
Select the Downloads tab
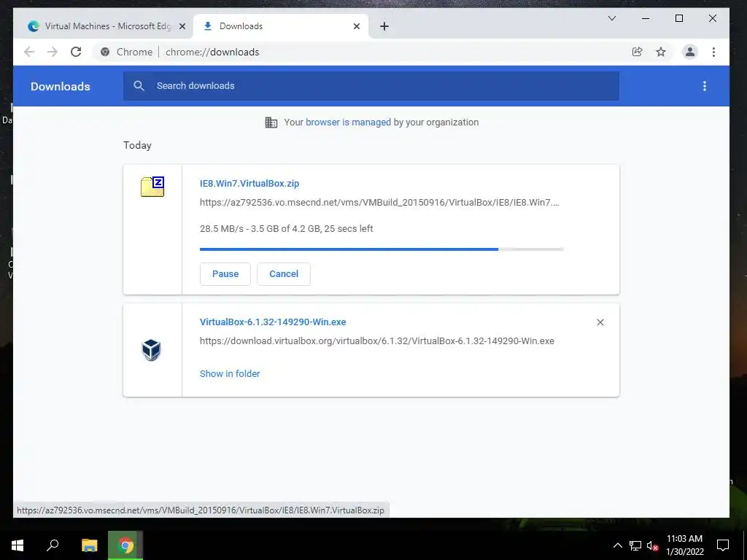281,26
